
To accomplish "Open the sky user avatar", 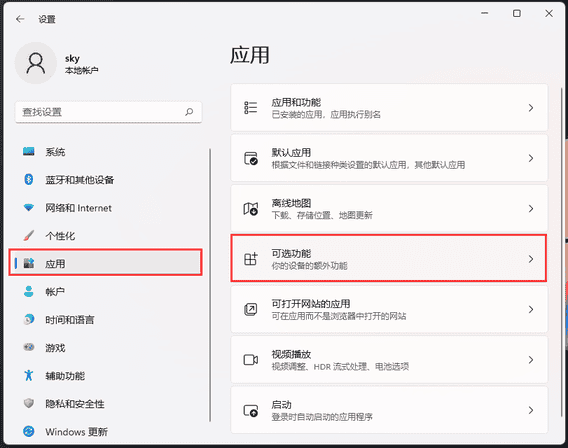I will pos(36,63).
